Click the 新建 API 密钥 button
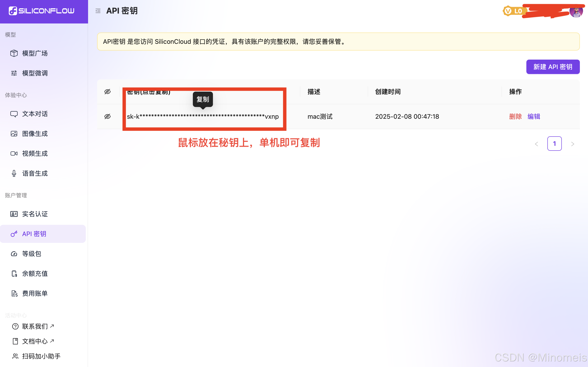588x367 pixels. pos(553,67)
